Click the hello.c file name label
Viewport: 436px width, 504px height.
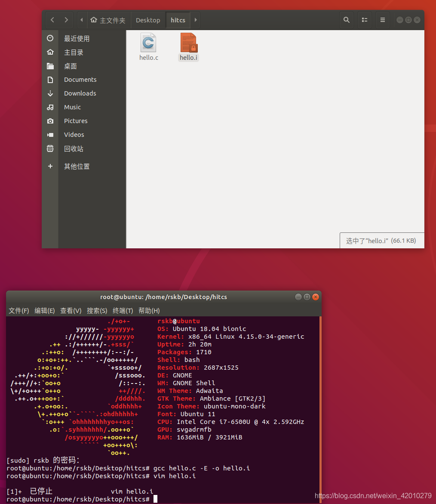coord(149,58)
